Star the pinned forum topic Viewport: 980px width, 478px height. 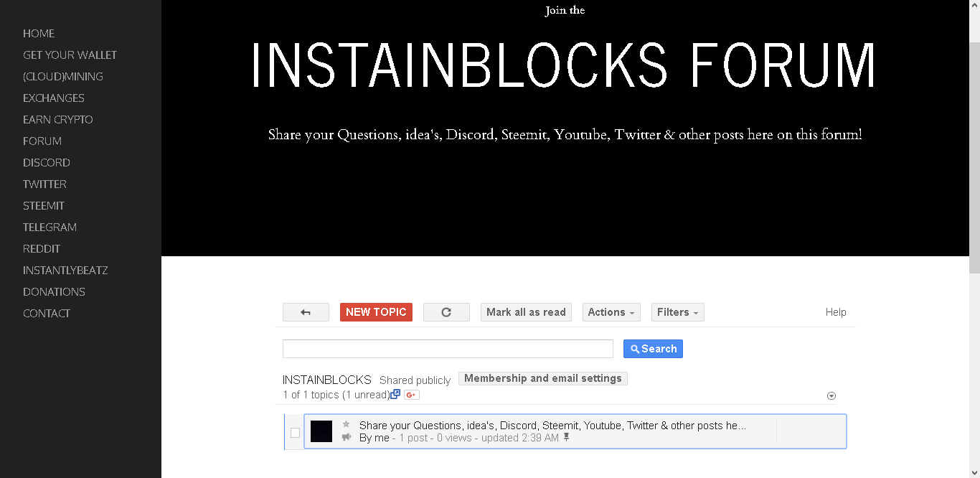coord(346,424)
